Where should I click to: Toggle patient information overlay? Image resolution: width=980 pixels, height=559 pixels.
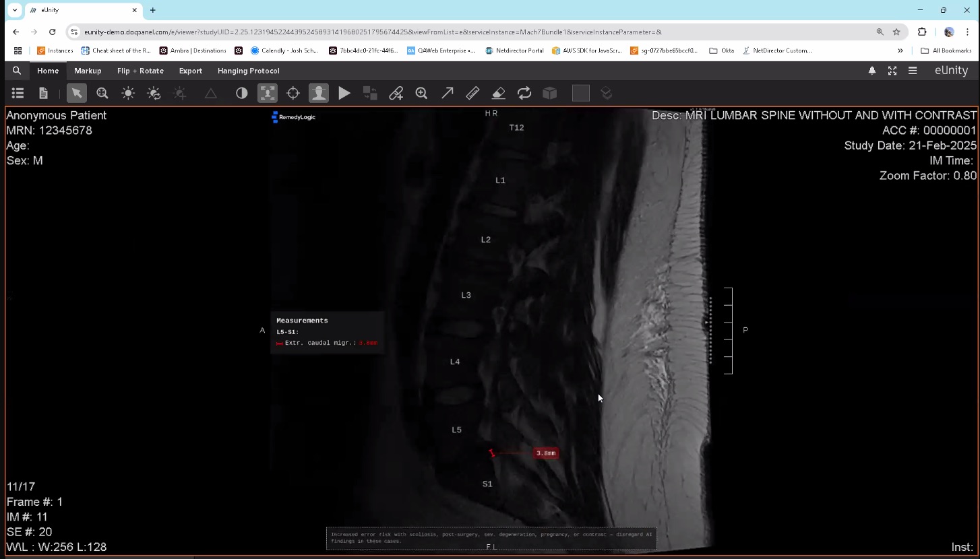(x=319, y=94)
